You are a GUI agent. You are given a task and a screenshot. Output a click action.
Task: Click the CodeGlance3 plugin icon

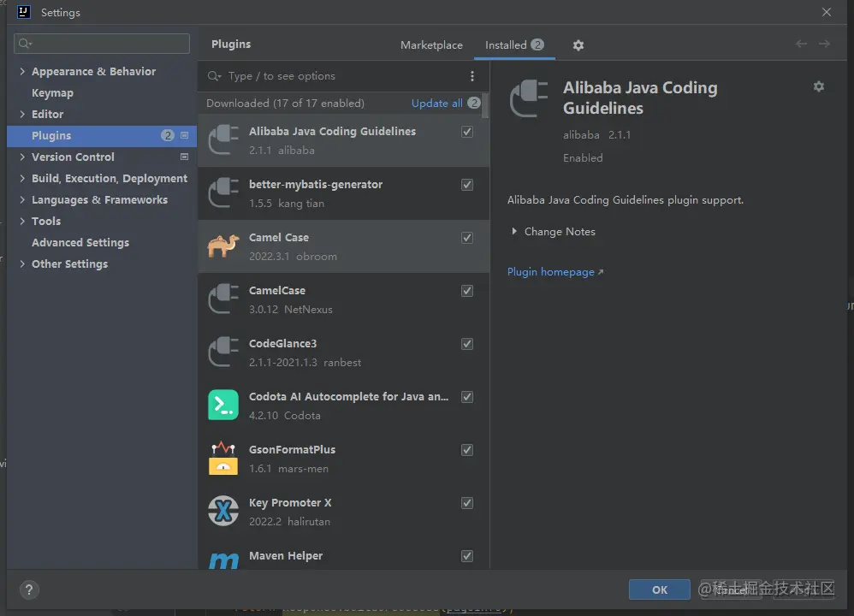pos(223,352)
